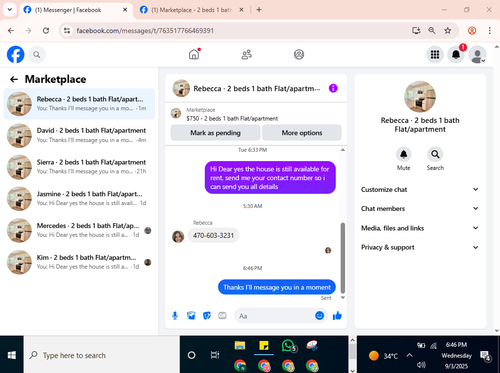Click the microphone voice clip icon
The width and height of the screenshot is (500, 373).
[175, 315]
